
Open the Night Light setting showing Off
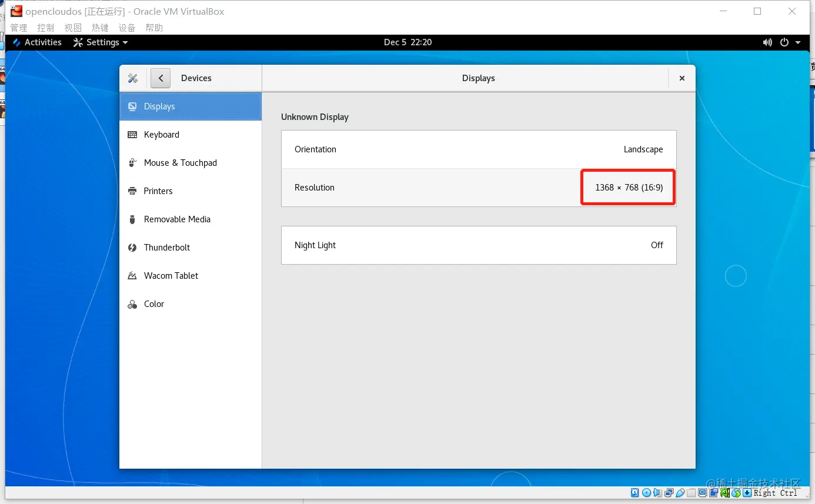pos(479,245)
